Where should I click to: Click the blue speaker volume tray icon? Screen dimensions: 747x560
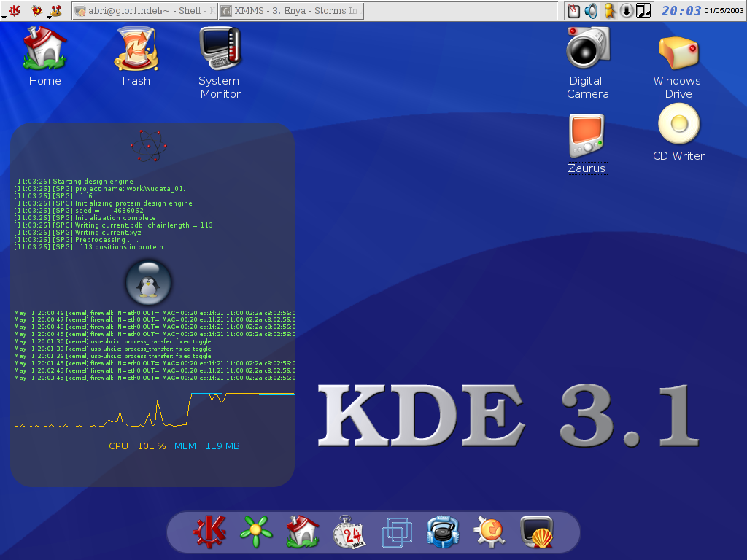pos(591,10)
